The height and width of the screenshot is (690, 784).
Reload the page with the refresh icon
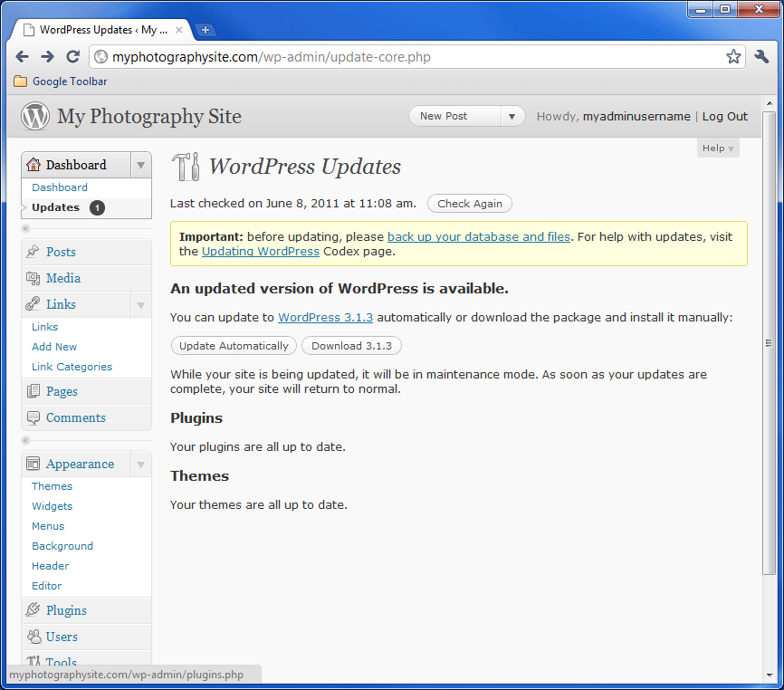[x=73, y=56]
